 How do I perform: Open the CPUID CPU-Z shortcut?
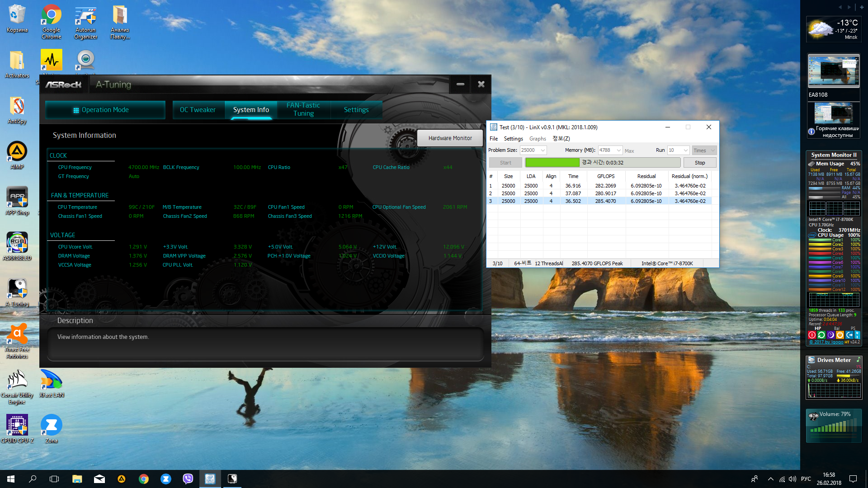point(17,425)
